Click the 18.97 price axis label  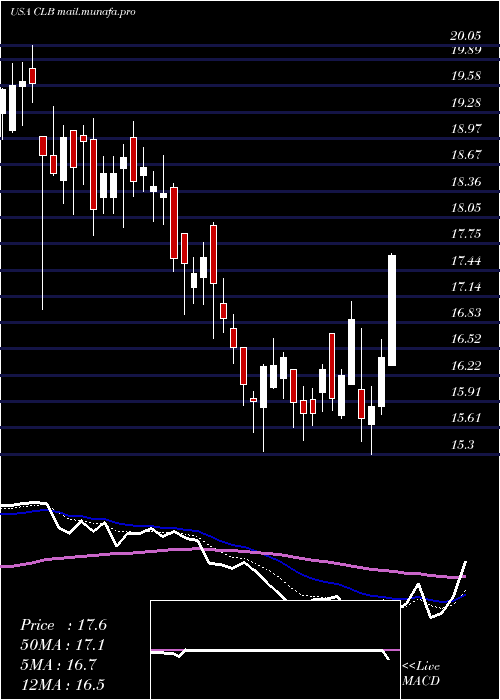[466, 129]
